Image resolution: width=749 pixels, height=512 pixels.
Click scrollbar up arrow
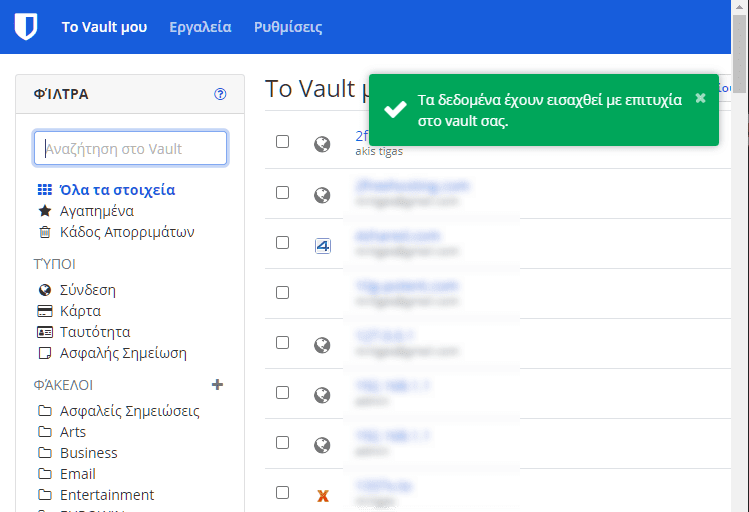(x=740, y=7)
